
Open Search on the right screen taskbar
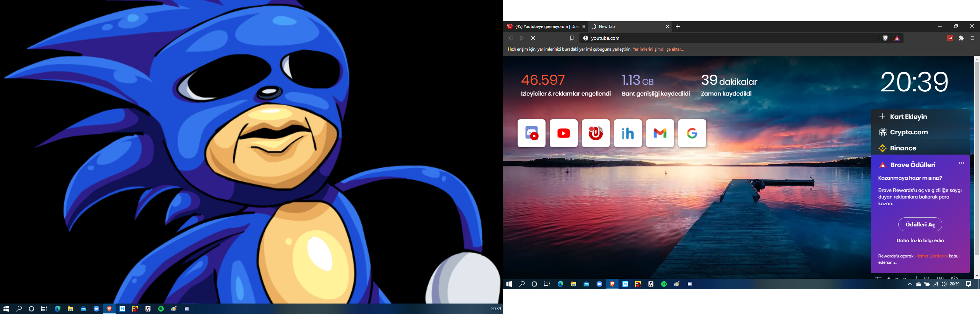coord(521,284)
